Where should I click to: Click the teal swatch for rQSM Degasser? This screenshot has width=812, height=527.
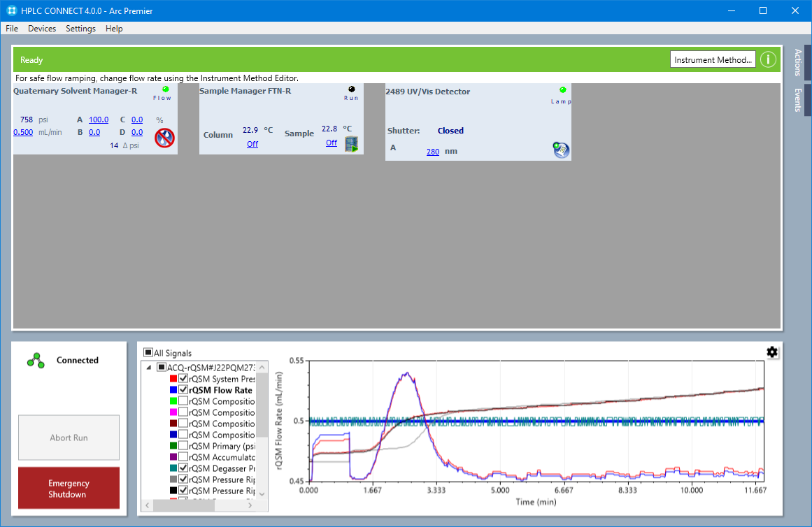[x=173, y=468]
